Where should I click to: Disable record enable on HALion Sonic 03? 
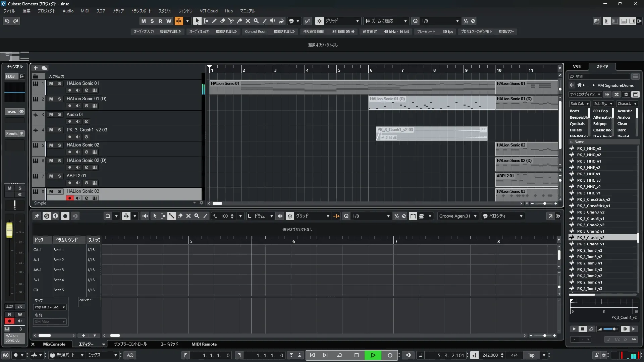tap(69, 198)
